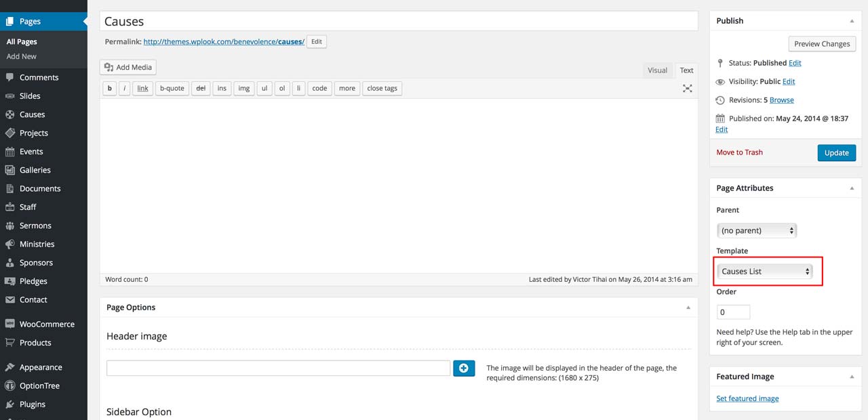Click the Header image URL field
This screenshot has width=868, height=420.
coord(279,368)
